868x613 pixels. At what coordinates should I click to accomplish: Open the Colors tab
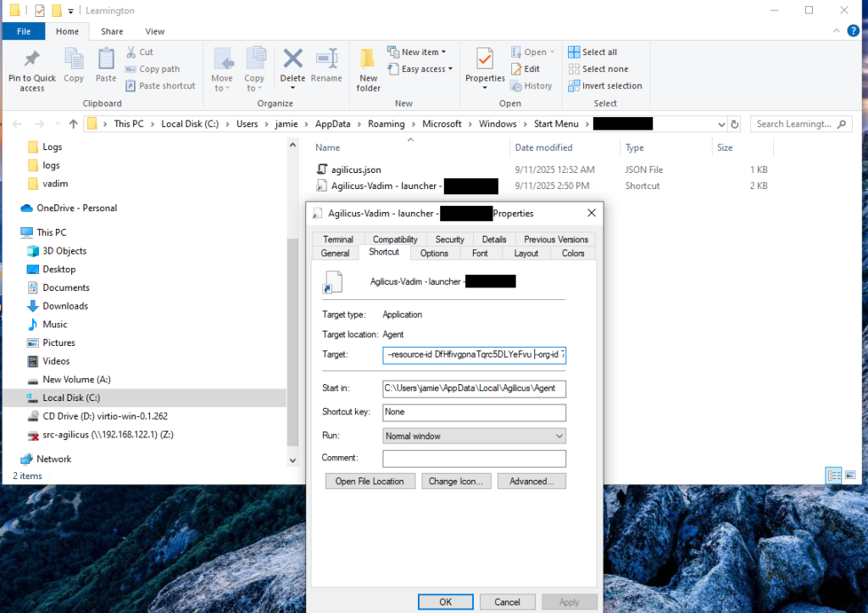click(x=573, y=253)
